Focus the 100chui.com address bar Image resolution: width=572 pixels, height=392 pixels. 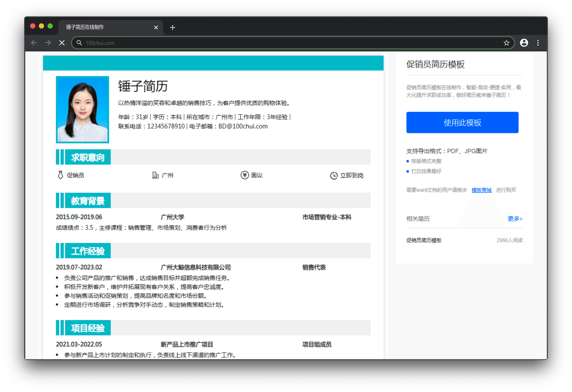(293, 43)
